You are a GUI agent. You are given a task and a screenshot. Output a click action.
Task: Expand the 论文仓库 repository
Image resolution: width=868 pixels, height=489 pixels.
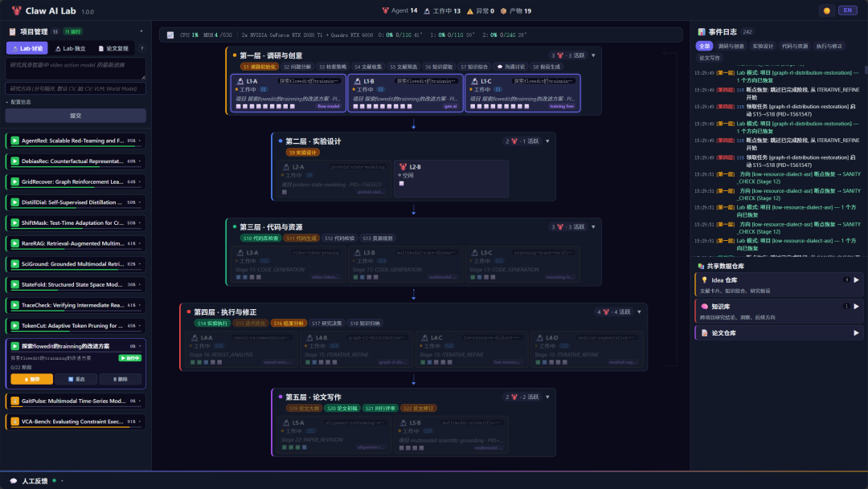click(x=856, y=332)
